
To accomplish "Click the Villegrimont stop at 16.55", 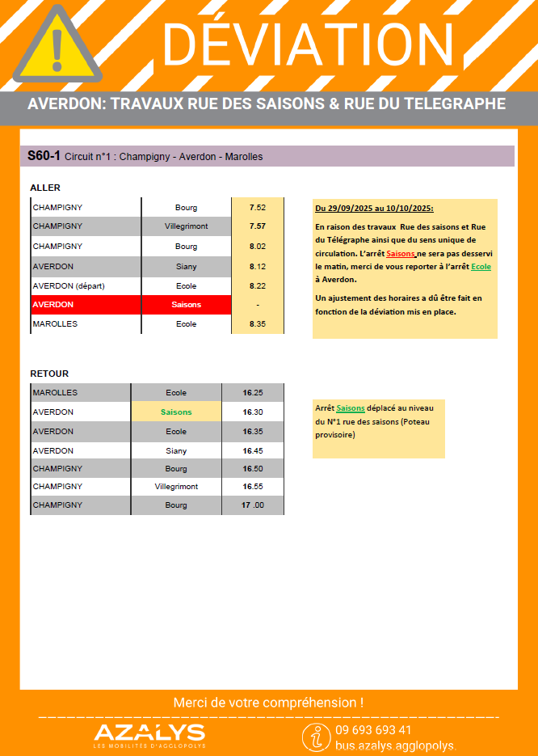I will [x=176, y=487].
